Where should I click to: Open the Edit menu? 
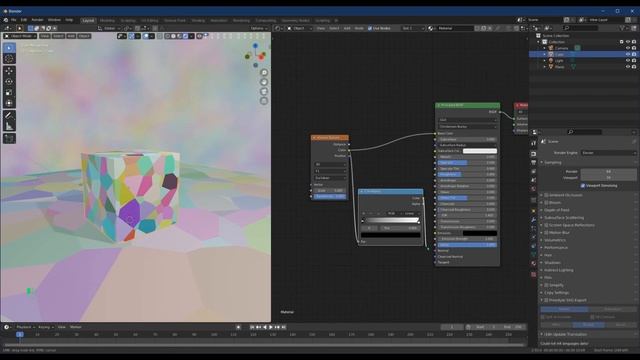tap(24, 20)
